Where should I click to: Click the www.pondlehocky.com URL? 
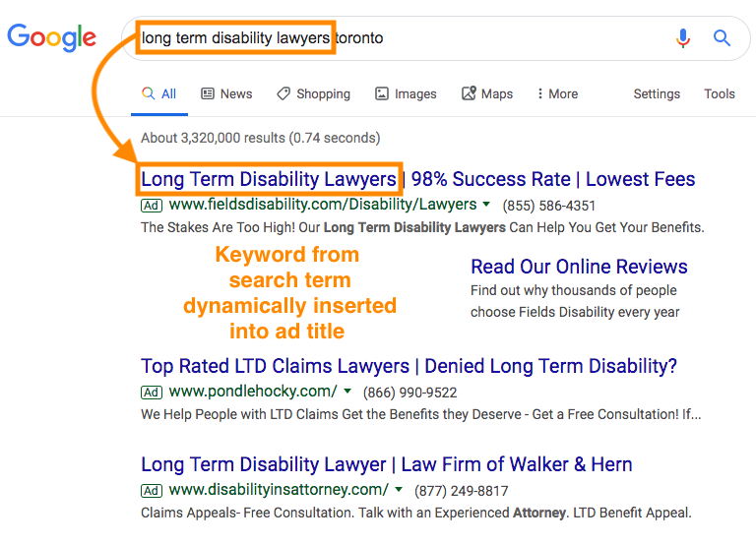coord(253,392)
